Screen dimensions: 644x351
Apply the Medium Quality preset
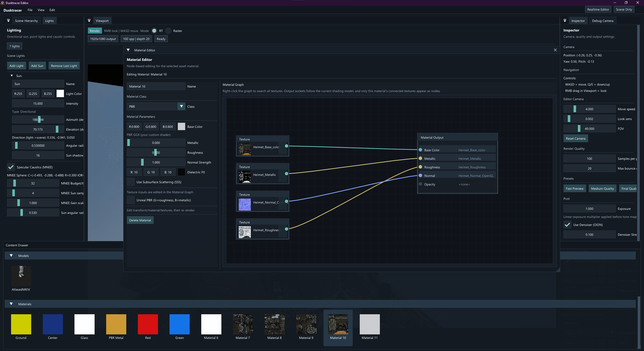coord(602,188)
